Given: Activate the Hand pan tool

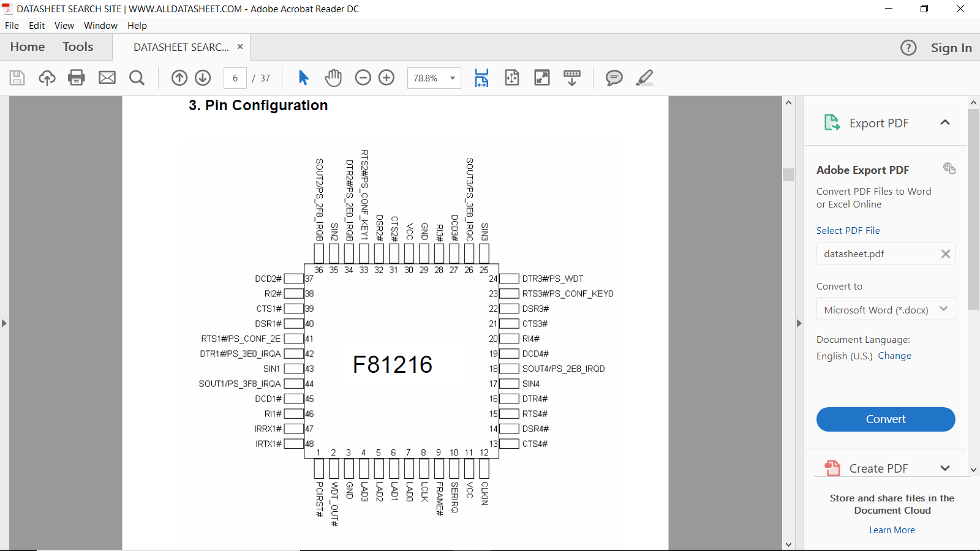Looking at the screenshot, I should (333, 78).
